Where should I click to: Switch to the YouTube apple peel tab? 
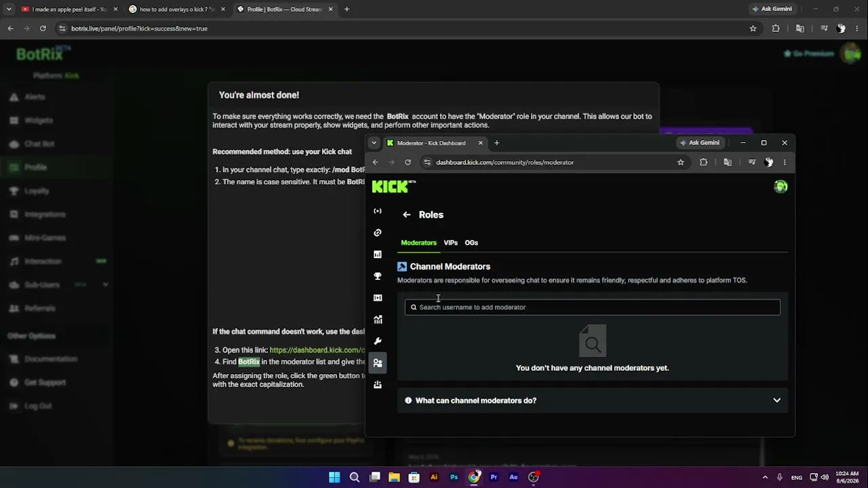tap(68, 9)
